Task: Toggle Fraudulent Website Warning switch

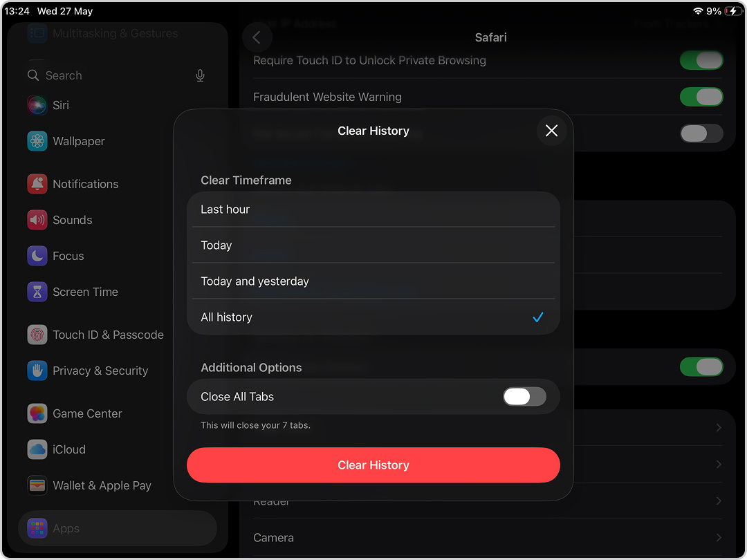Action: tap(701, 97)
